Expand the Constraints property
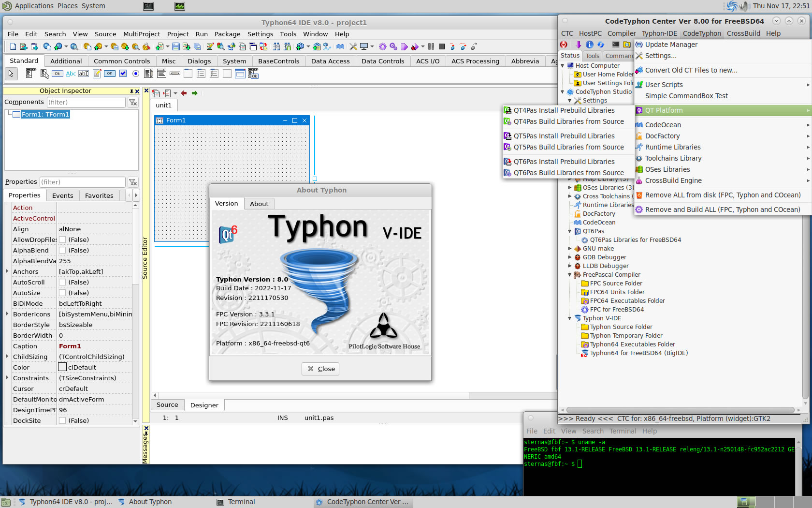 click(x=7, y=377)
